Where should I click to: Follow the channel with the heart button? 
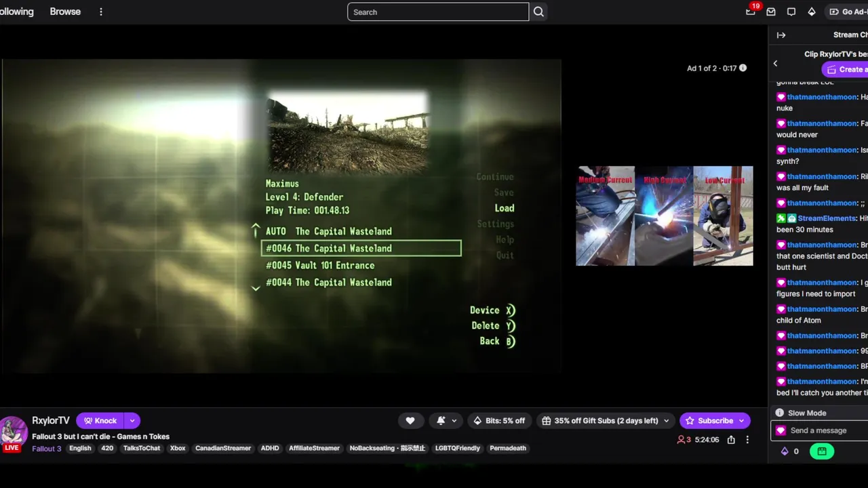pos(410,421)
